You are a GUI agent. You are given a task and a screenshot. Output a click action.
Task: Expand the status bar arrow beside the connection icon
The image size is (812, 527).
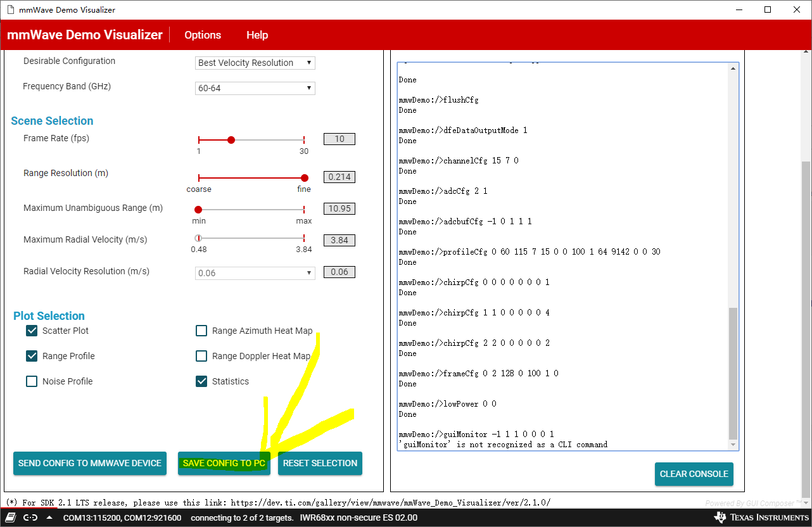[x=49, y=517]
